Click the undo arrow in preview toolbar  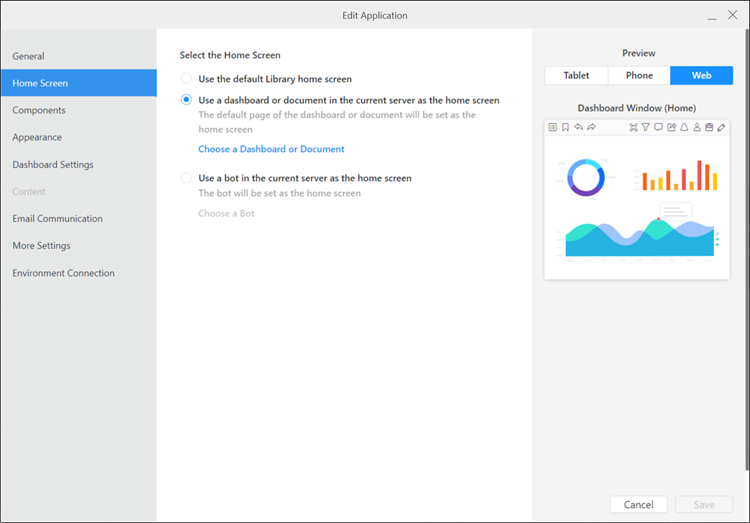point(579,128)
